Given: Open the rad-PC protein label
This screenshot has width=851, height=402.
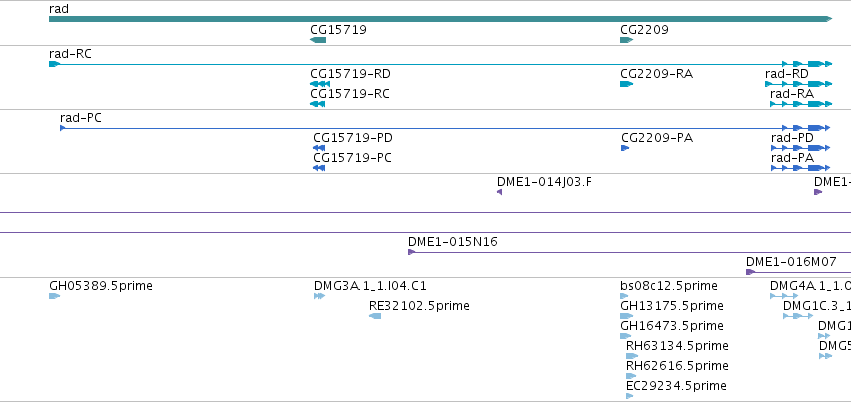Looking at the screenshot, I should [81, 118].
